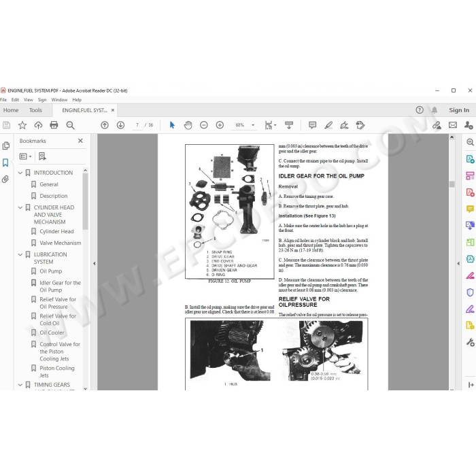
Task: Collapse left navigation pane arrow
Action: point(94,264)
